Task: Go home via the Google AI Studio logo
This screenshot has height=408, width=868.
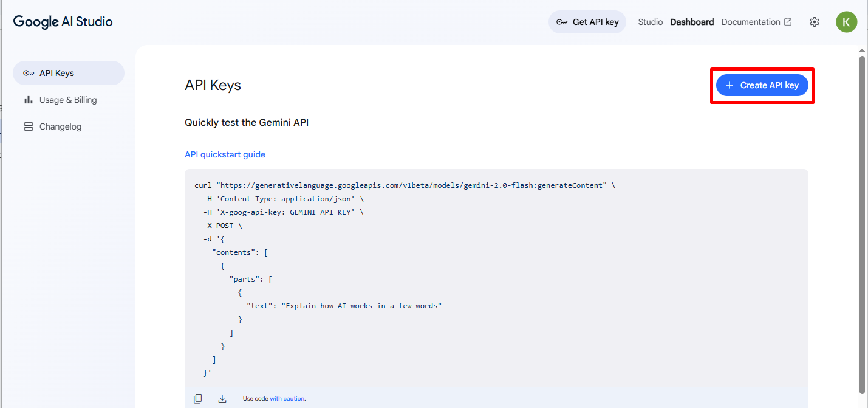Action: tap(63, 22)
